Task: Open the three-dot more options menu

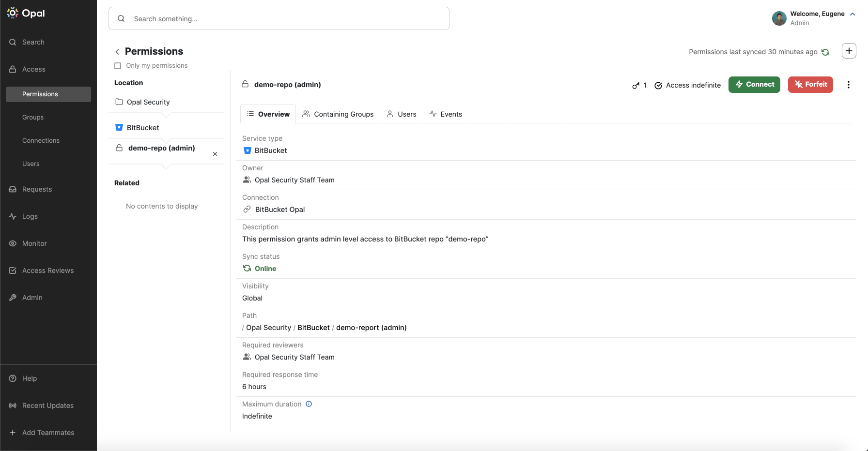Action: click(849, 85)
